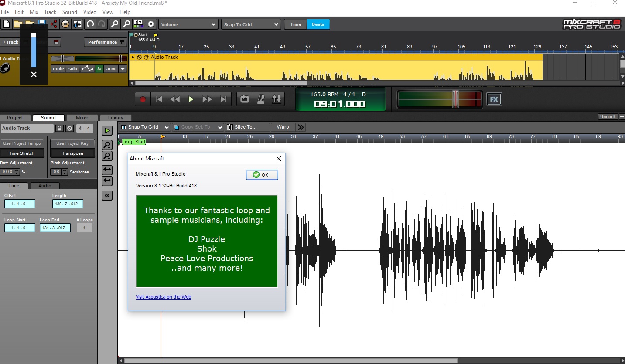Mute the Audio Track
The image size is (625, 364).
tap(58, 69)
